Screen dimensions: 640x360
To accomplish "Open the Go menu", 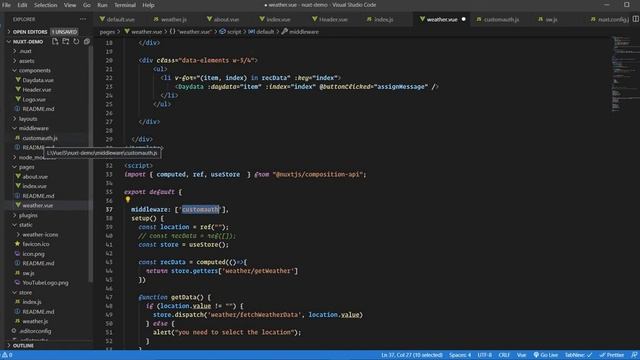I will click(x=87, y=5).
